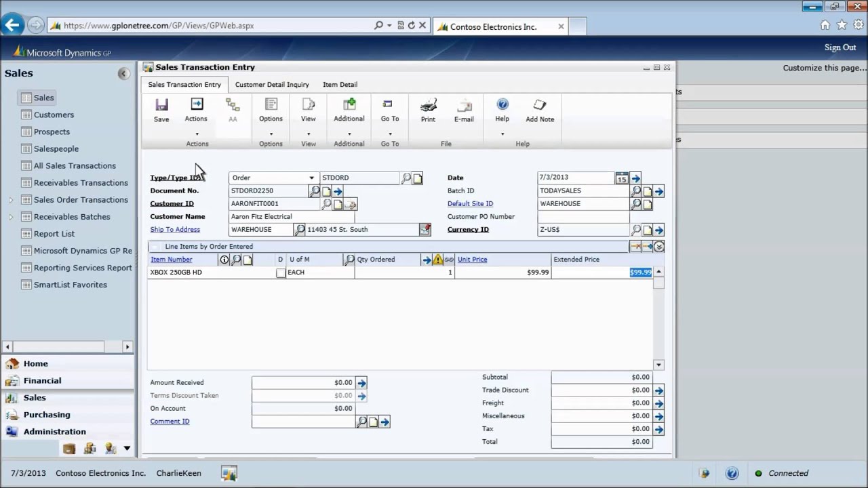The image size is (868, 488).
Task: Open Customers in the Sales list
Action: tap(54, 115)
